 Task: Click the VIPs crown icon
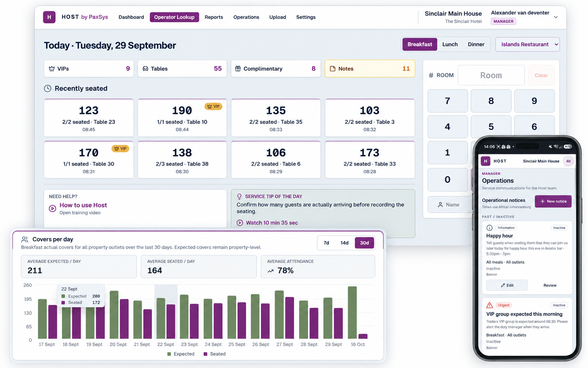(52, 69)
